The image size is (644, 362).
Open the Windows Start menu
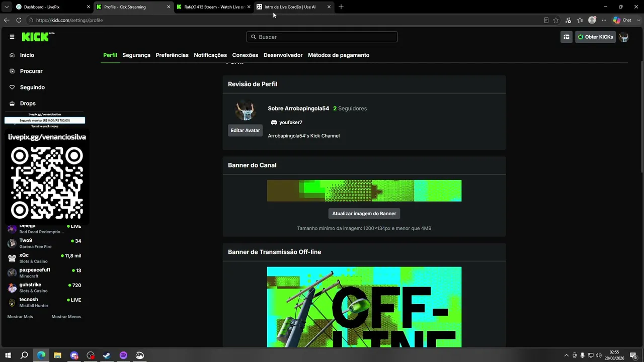coord(8,355)
